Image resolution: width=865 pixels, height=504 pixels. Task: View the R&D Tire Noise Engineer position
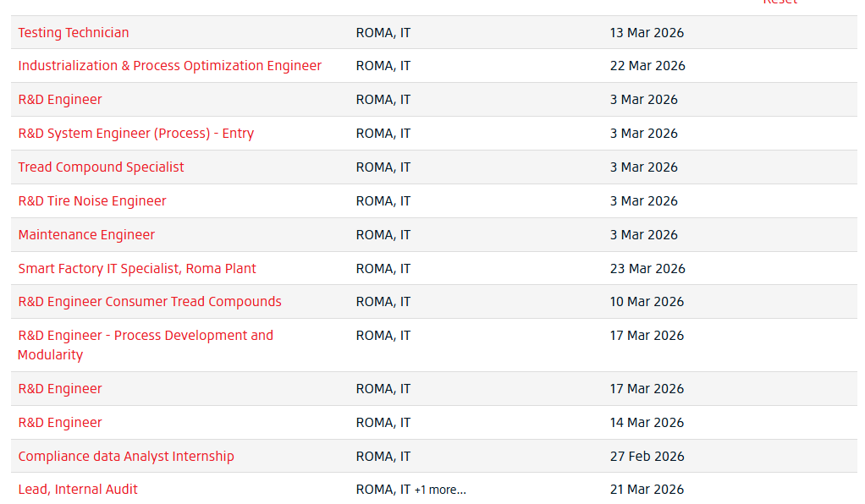point(92,201)
